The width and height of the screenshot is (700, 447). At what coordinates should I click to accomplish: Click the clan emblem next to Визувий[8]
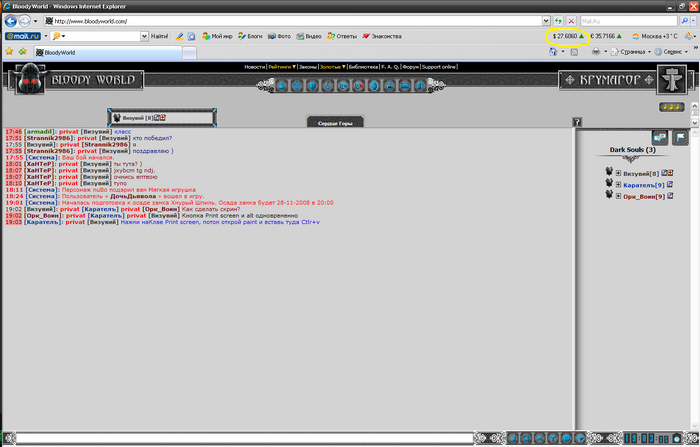(608, 173)
